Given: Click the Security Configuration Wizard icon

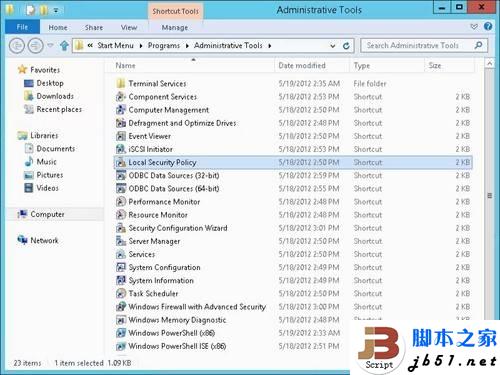Looking at the screenshot, I should 121,228.
